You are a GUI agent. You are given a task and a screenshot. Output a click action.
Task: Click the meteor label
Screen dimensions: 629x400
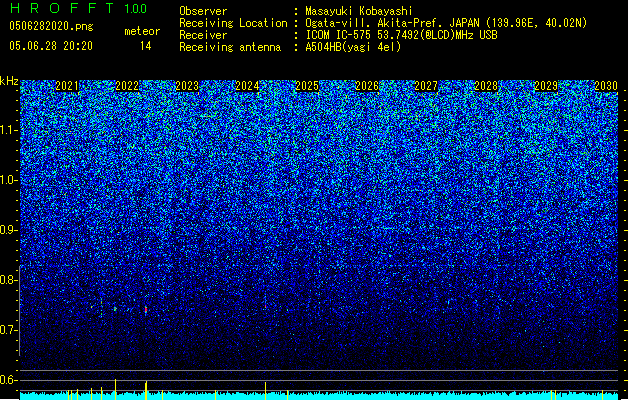point(142,31)
